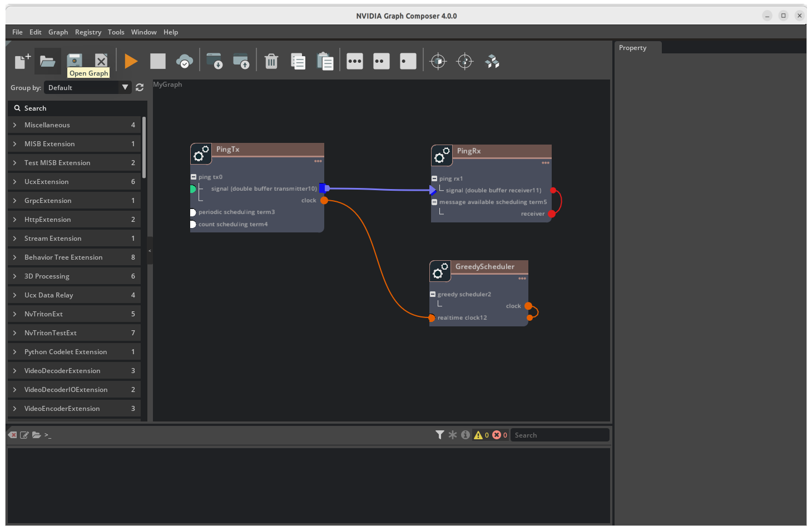Click the blue signal transmitter port on PingTx
Viewport: 812px width, 531px height.
[324, 188]
